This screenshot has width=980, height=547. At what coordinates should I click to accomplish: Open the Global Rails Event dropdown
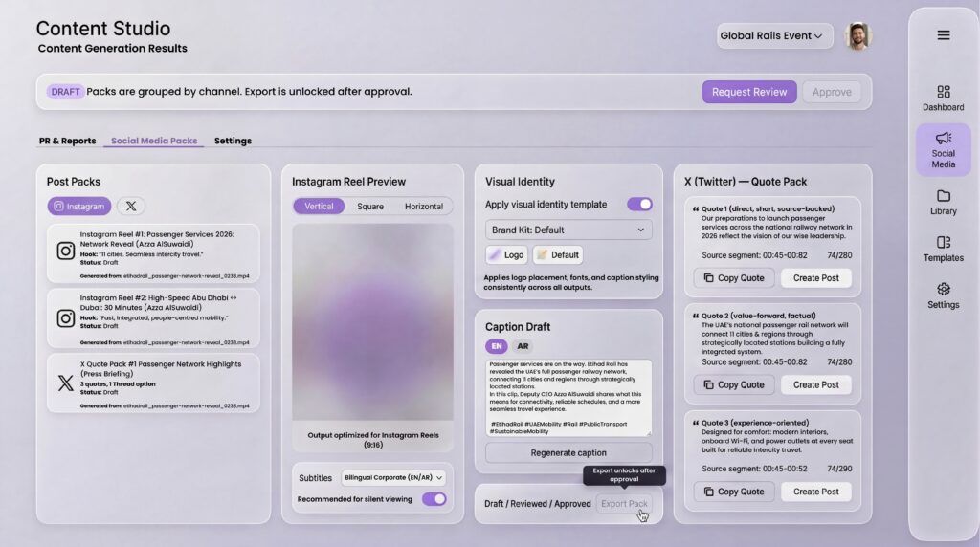pyautogui.click(x=772, y=36)
